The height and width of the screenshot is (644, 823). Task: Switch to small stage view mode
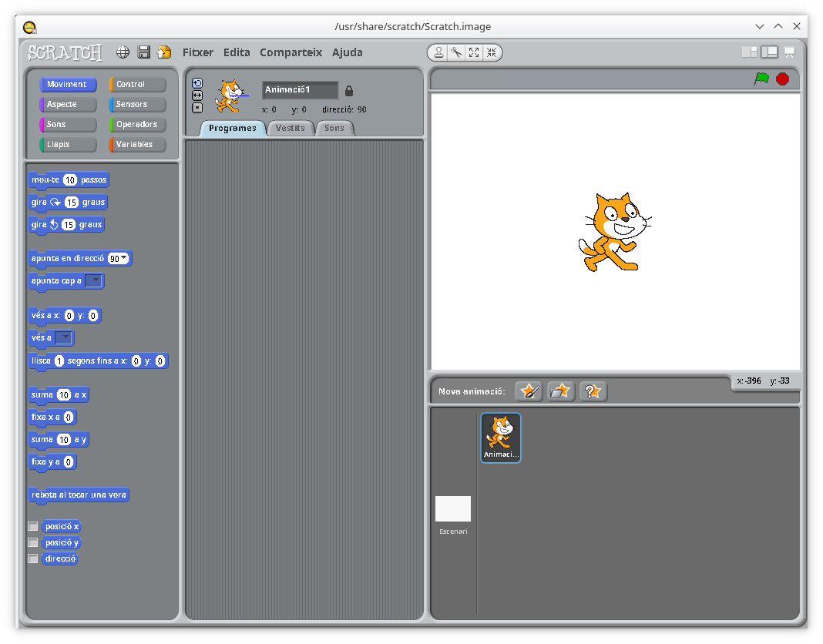[x=750, y=52]
